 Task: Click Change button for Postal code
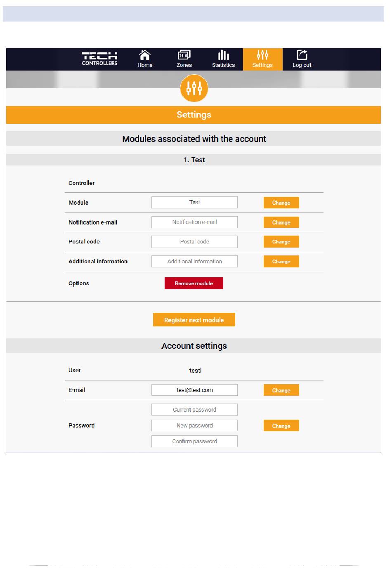[x=281, y=242]
